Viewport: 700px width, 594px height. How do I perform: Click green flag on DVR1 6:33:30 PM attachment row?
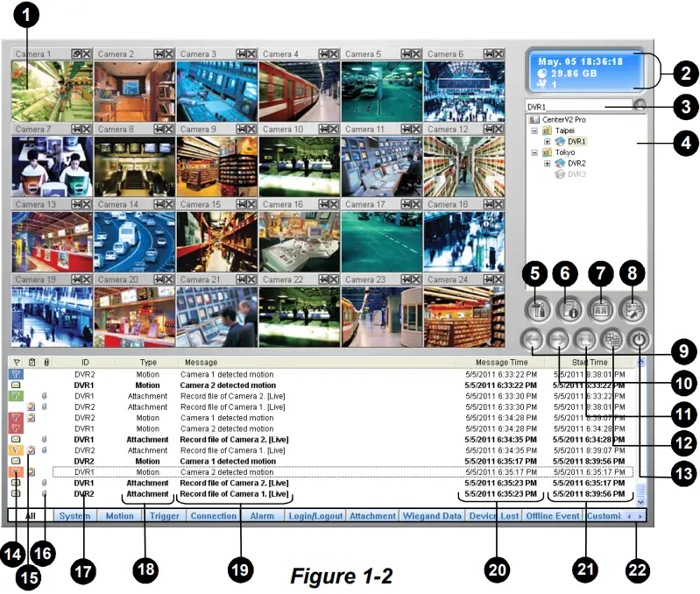(16, 396)
